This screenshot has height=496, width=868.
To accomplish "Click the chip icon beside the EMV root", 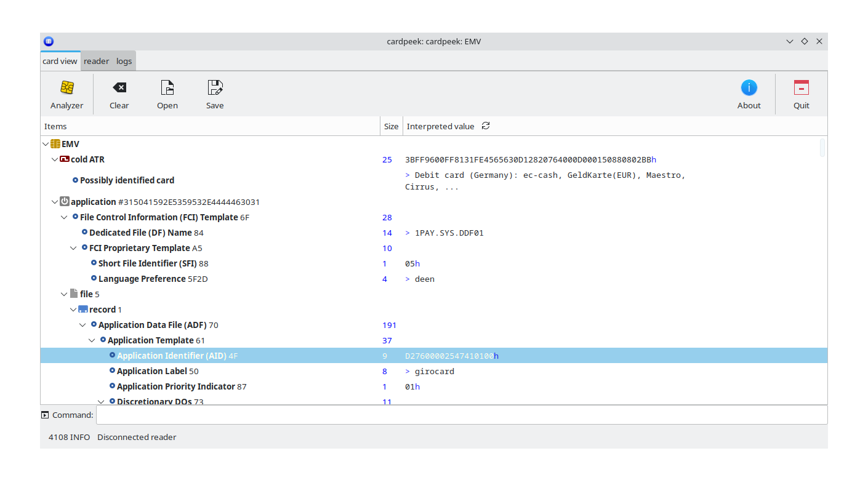I will 54,143.
